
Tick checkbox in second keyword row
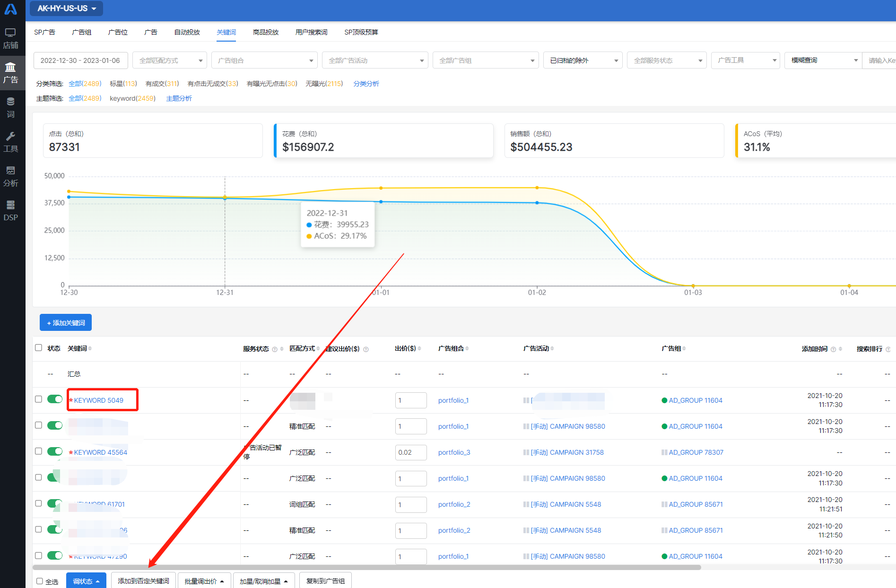pos(38,425)
